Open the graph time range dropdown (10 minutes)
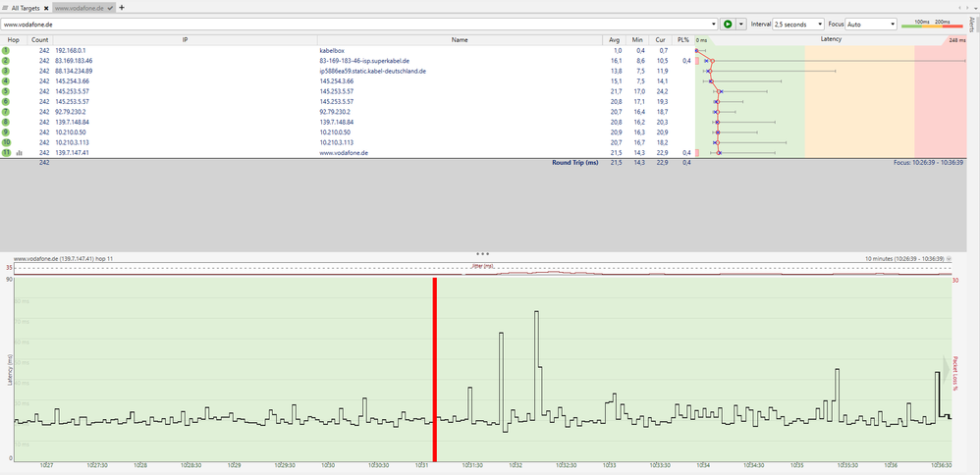This screenshot has height=475, width=980. click(950, 259)
